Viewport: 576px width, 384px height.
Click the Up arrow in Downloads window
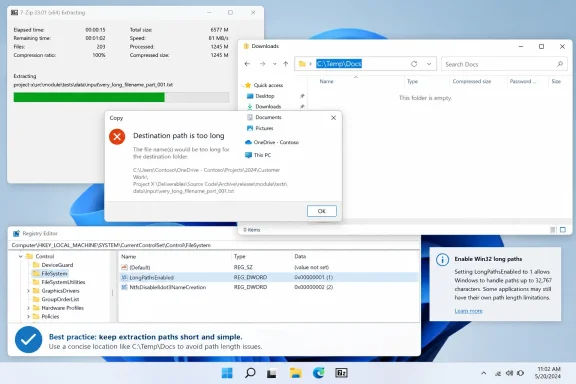(x=285, y=64)
